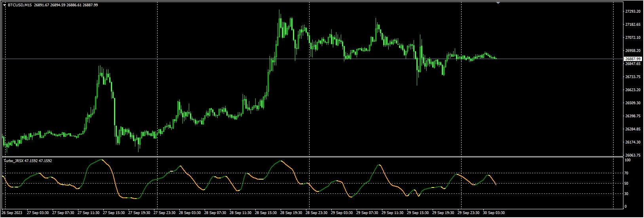Click price scale value 26398.75

(633, 116)
